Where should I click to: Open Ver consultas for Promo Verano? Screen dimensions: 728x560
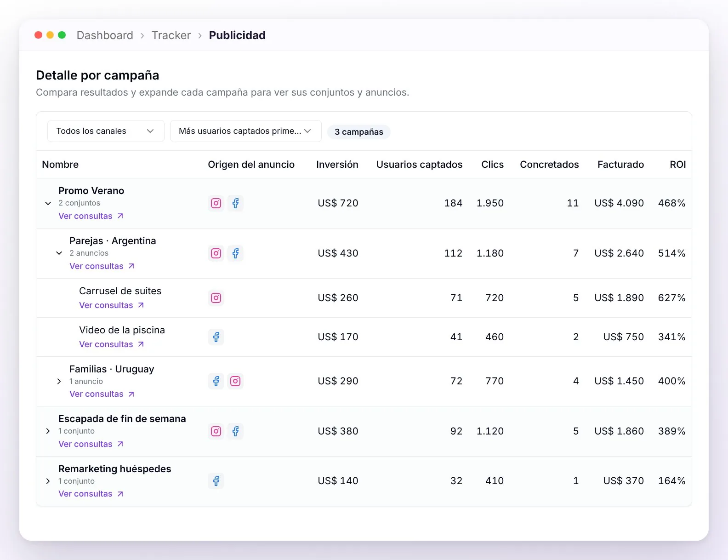(91, 216)
